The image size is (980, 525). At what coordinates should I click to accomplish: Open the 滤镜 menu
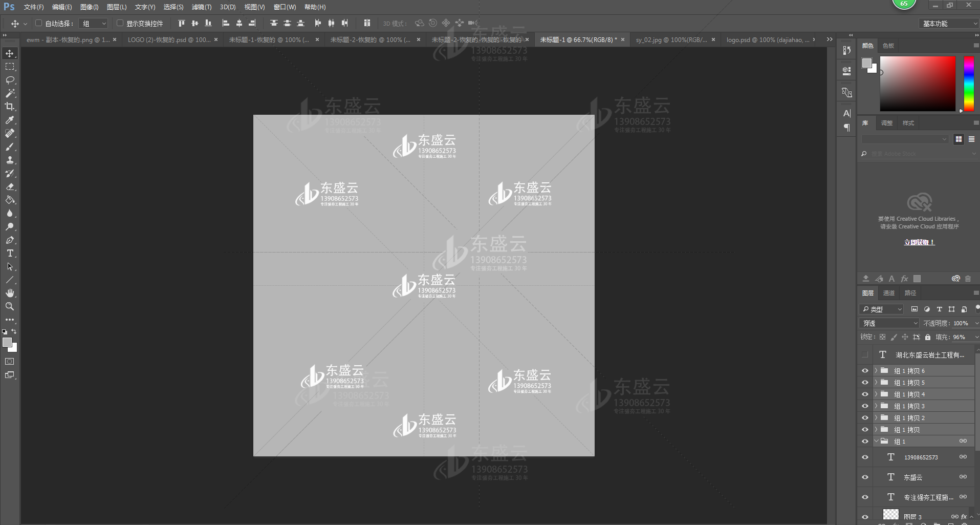click(x=201, y=7)
